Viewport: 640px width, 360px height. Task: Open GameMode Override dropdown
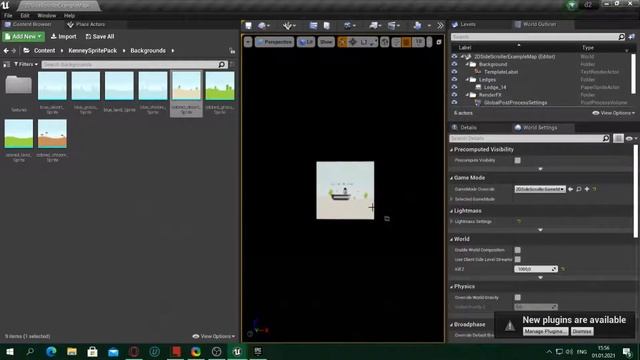540,189
